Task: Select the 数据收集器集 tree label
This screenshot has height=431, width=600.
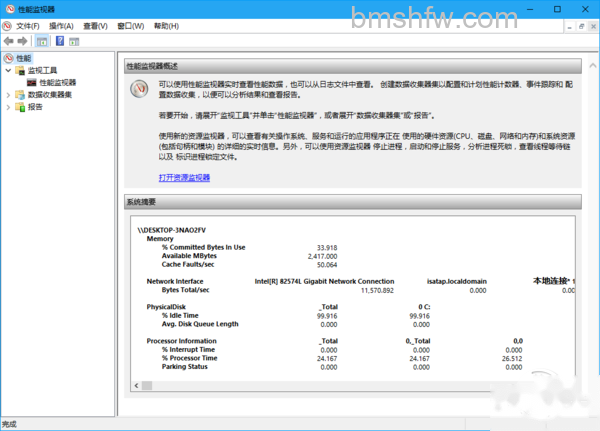Action: tap(50, 95)
